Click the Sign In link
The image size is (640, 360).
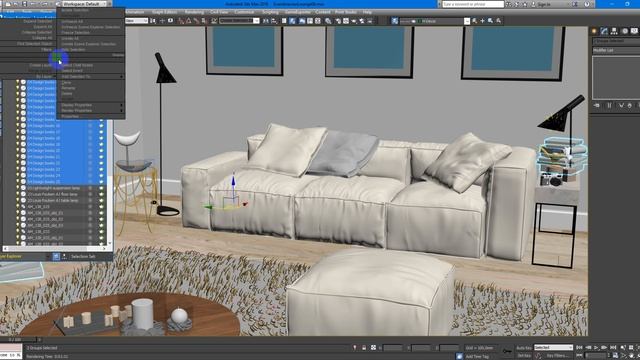point(544,4)
